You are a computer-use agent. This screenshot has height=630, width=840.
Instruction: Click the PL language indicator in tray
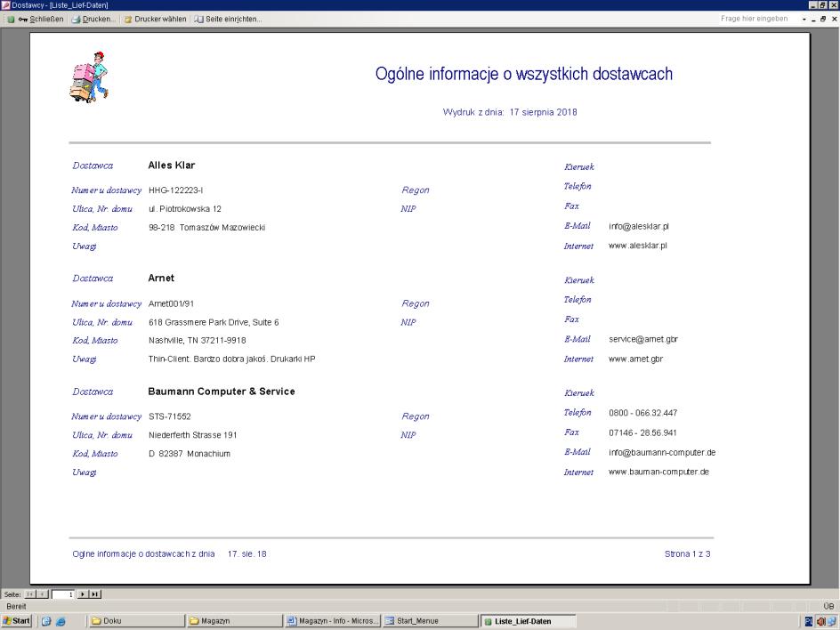click(809, 621)
